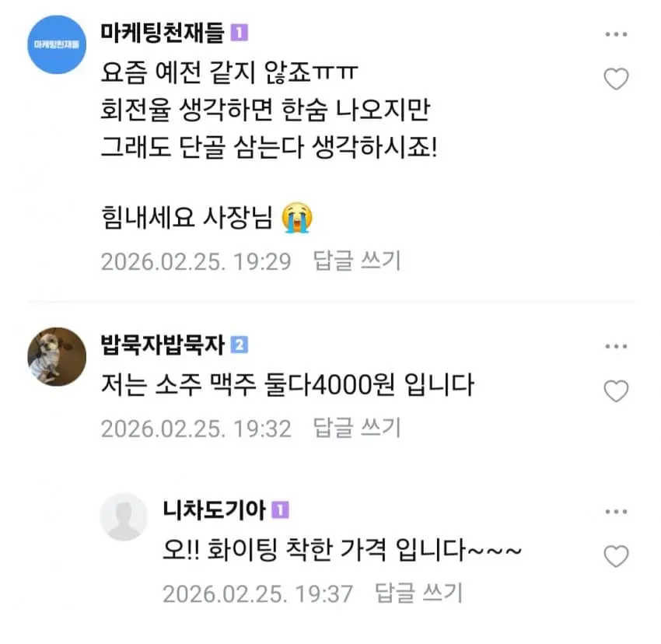The height and width of the screenshot is (644, 661).
Task: Reply to the 19:29 comment via 답글 쓰기
Action: [357, 261]
